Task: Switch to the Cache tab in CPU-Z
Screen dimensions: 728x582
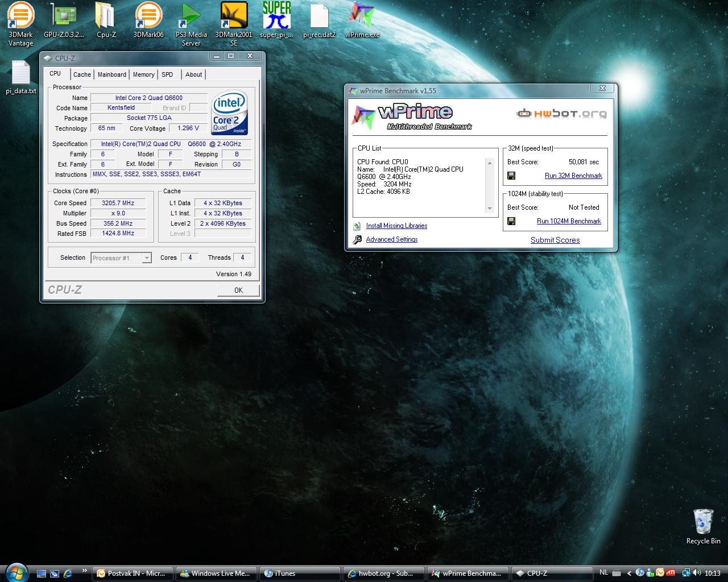Action: [x=82, y=74]
